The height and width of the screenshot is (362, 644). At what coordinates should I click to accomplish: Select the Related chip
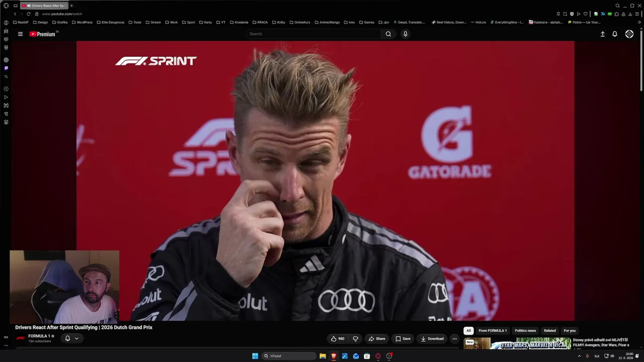point(550,331)
